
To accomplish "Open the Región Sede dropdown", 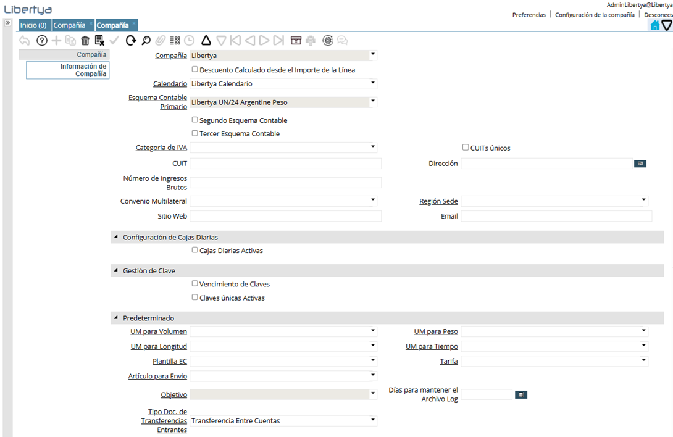I will (644, 200).
